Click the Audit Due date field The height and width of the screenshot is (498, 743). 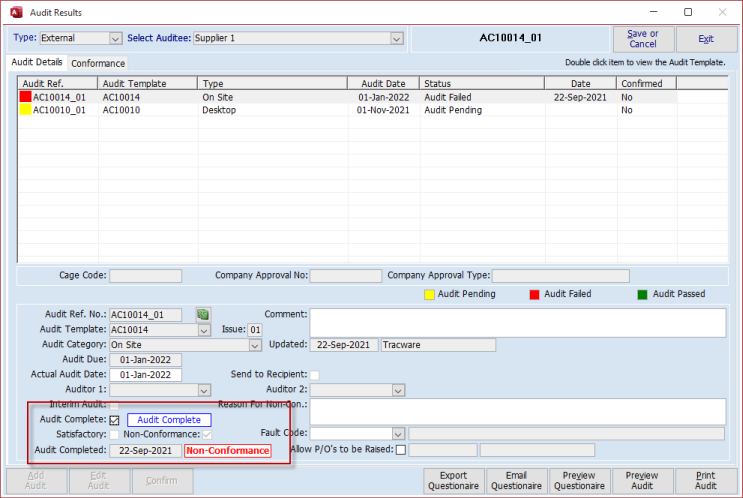pyautogui.click(x=145, y=360)
